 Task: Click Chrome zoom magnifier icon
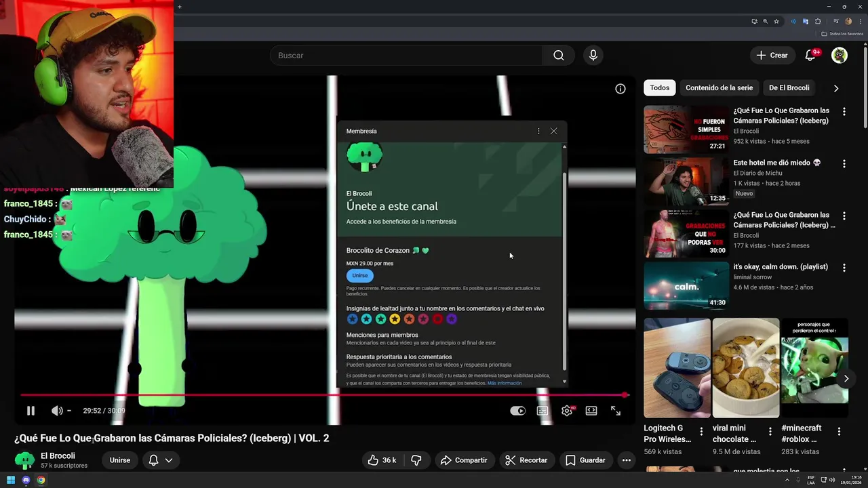(765, 21)
